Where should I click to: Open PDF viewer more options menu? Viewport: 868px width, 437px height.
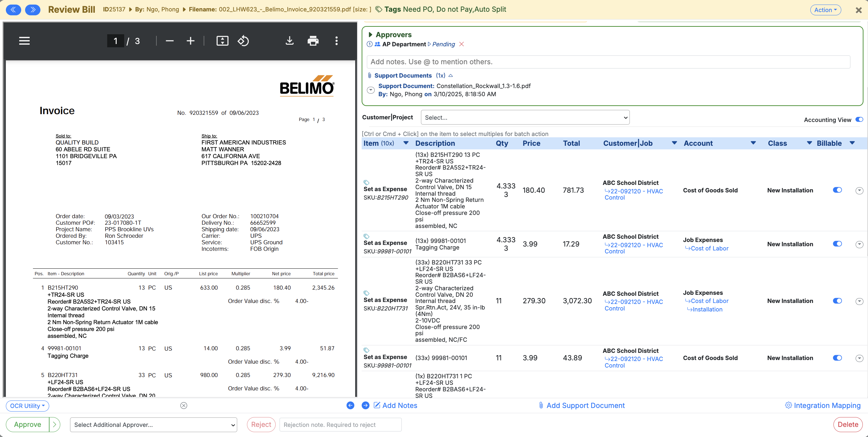point(336,41)
